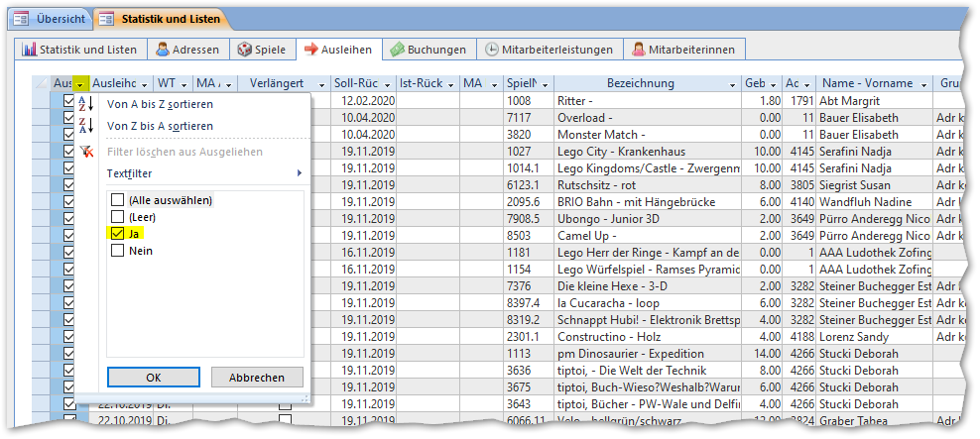
Task: Click the resize grip of filter popup
Action: tap(305, 397)
